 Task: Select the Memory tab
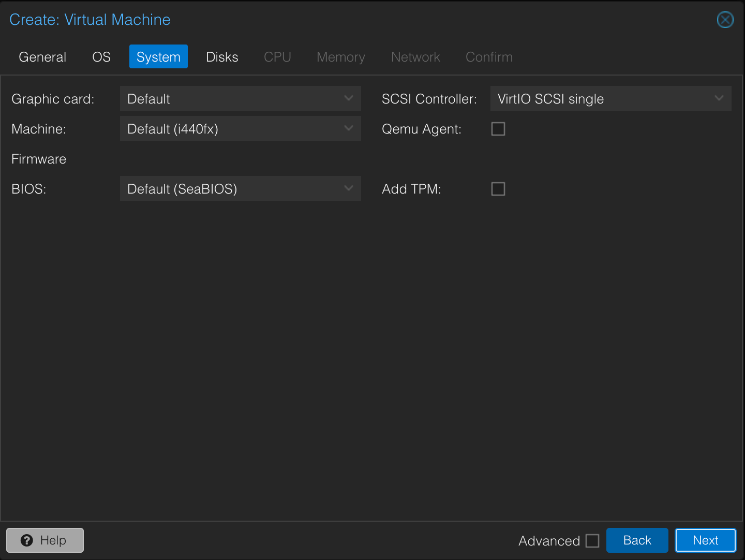[340, 57]
